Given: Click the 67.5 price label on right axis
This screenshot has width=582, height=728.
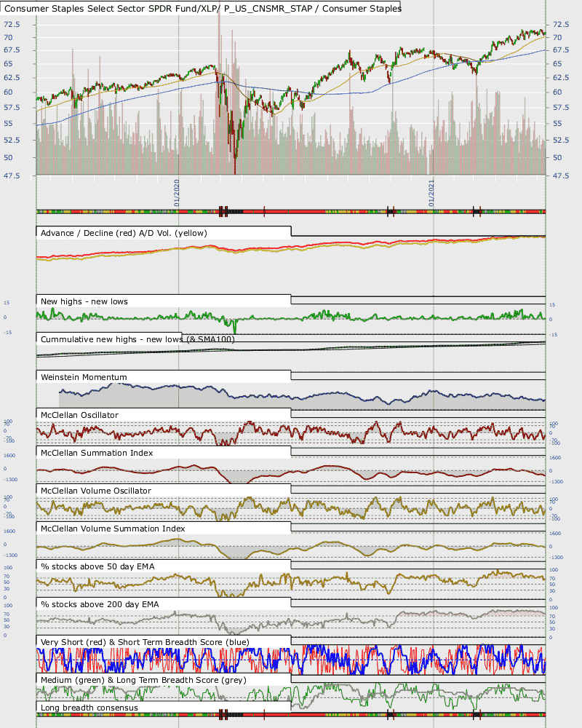Looking at the screenshot, I should (x=561, y=50).
